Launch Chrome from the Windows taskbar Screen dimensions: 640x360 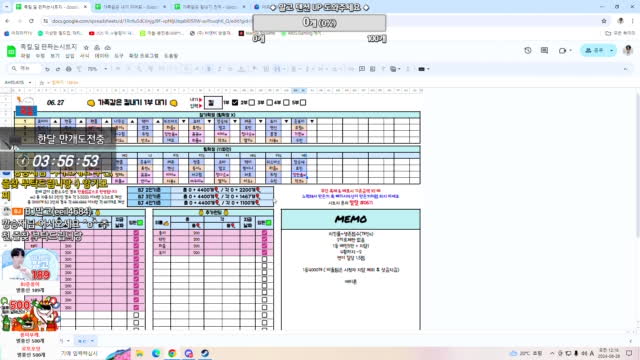[172, 353]
